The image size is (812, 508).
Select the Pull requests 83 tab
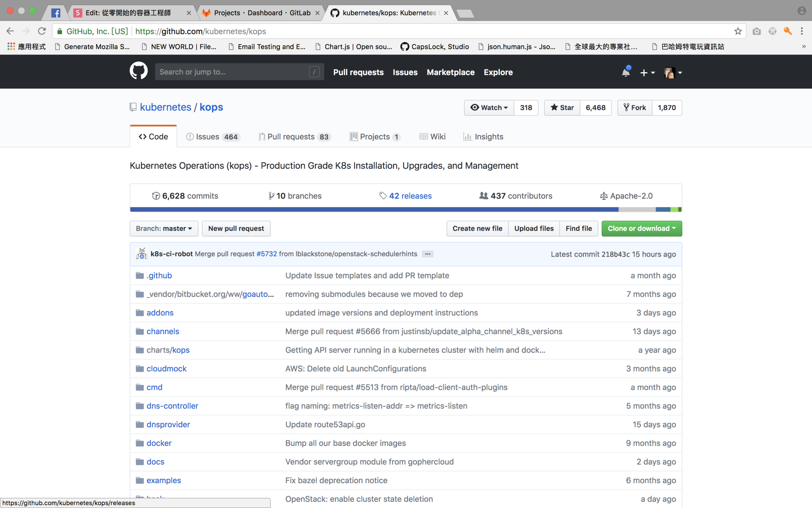tap(294, 137)
